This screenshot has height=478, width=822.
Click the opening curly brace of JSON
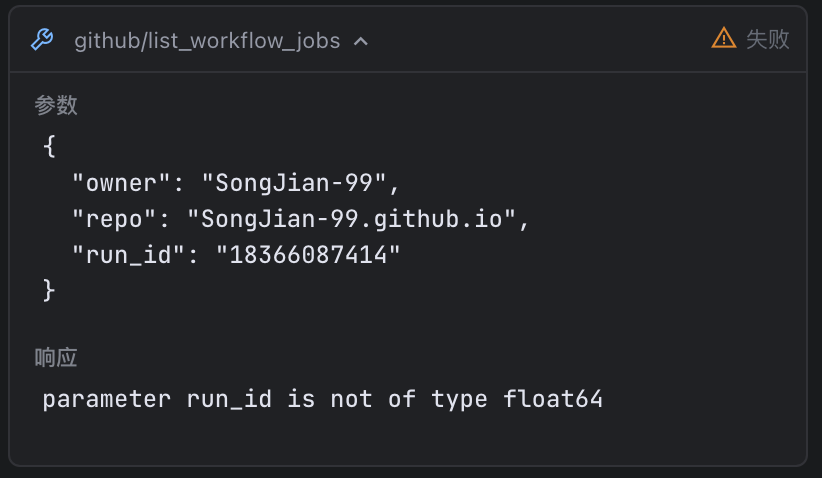coord(49,147)
